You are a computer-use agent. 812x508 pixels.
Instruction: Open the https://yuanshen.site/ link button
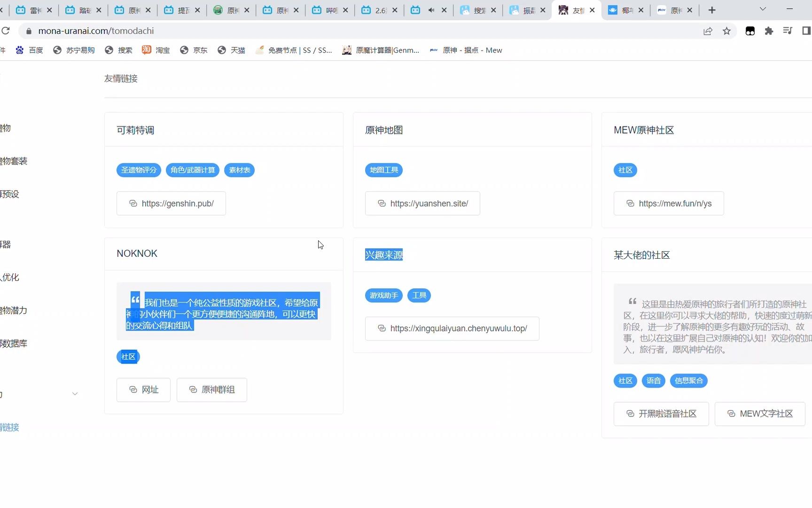coord(422,203)
